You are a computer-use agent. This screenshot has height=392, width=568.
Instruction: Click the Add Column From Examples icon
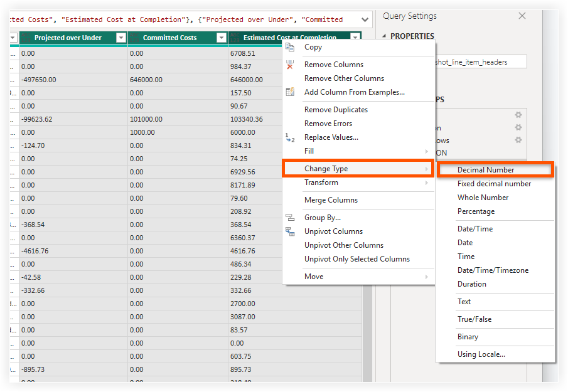[291, 91]
